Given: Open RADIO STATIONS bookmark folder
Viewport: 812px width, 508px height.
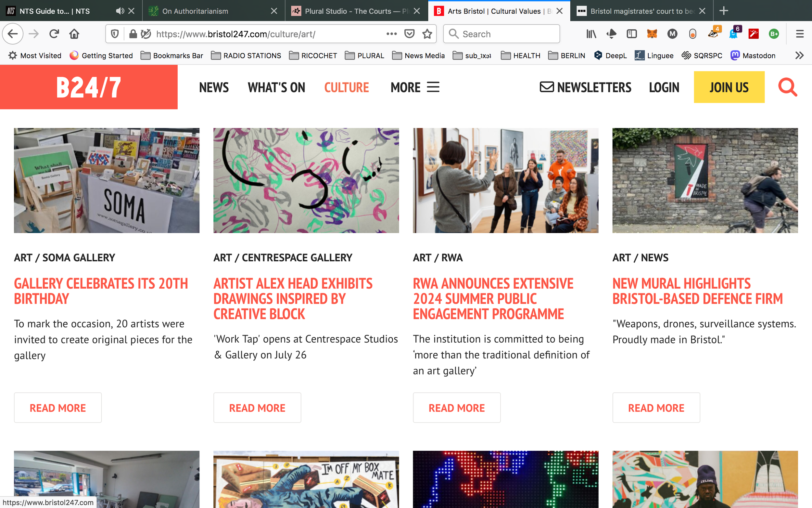Looking at the screenshot, I should [x=246, y=56].
